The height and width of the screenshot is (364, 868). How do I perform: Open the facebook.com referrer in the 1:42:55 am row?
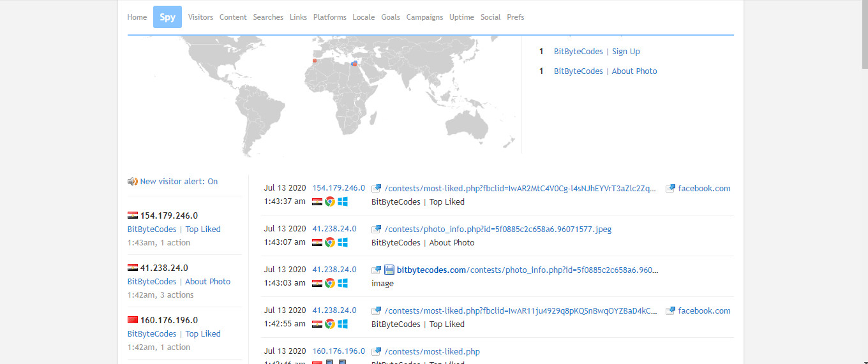click(x=704, y=311)
